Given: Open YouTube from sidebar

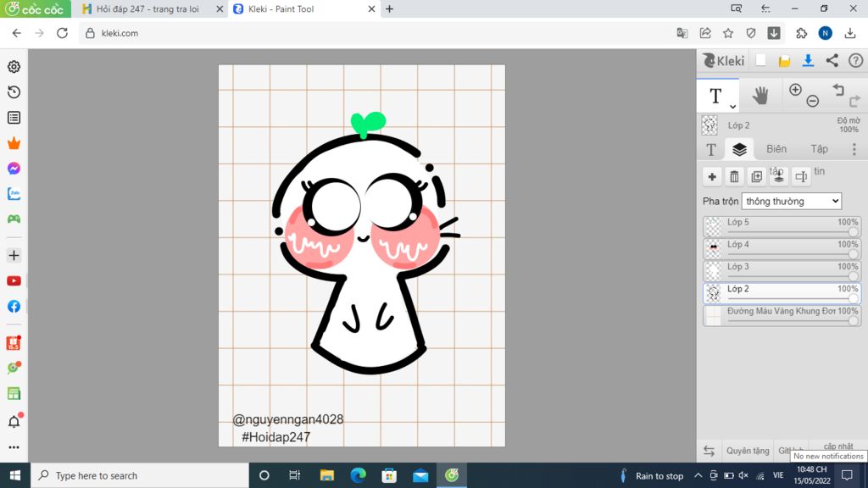Looking at the screenshot, I should (x=14, y=281).
